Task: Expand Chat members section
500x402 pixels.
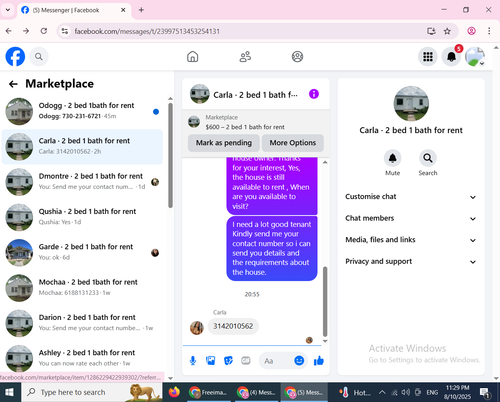Action: pyautogui.click(x=411, y=218)
